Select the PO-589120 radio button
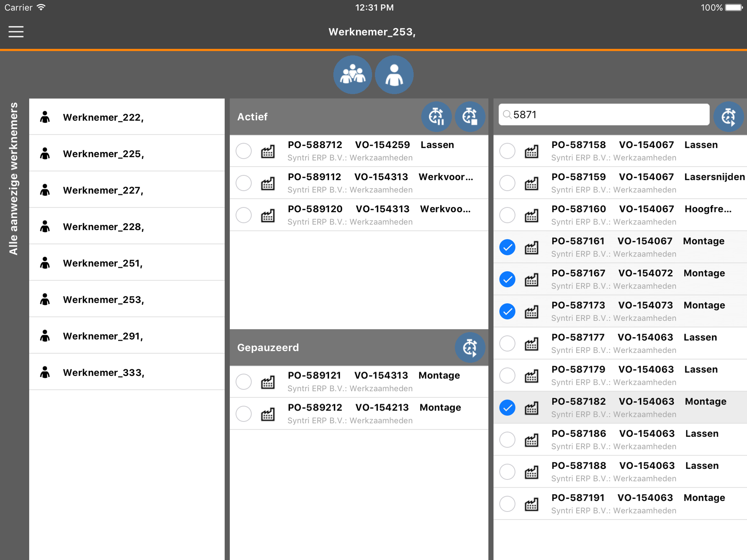This screenshot has height=560, width=747. (x=243, y=215)
